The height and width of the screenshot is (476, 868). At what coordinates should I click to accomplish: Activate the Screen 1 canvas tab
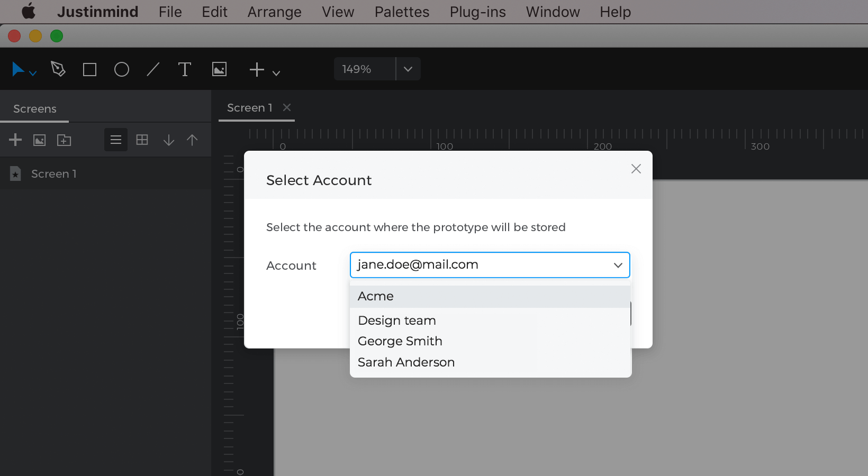249,108
